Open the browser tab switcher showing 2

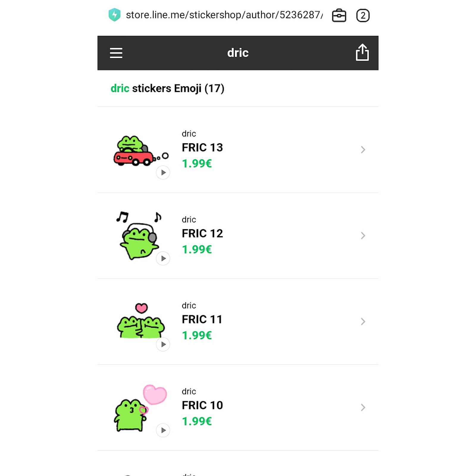[x=363, y=15]
